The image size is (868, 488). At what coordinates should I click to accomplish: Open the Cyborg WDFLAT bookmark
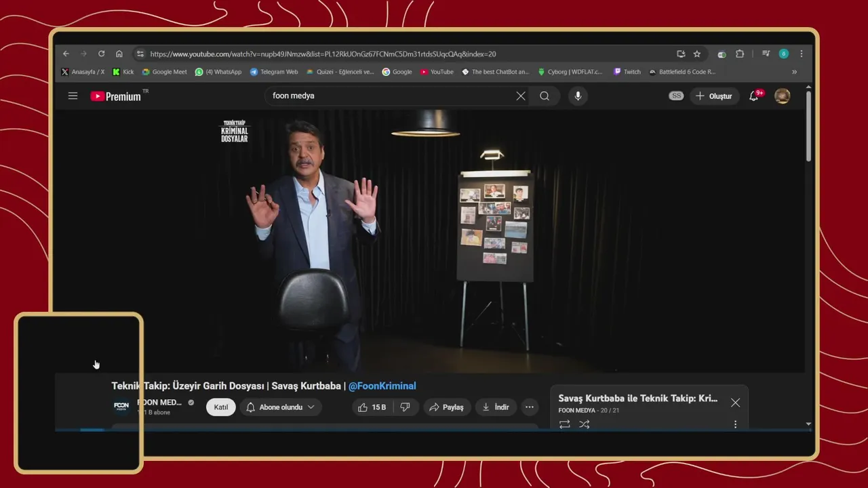click(x=570, y=72)
